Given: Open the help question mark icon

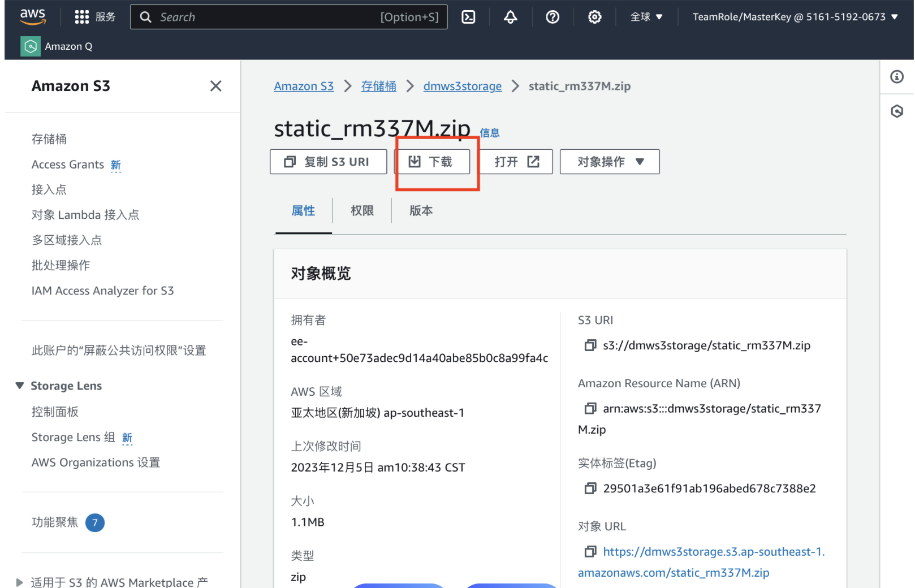Looking at the screenshot, I should tap(553, 17).
